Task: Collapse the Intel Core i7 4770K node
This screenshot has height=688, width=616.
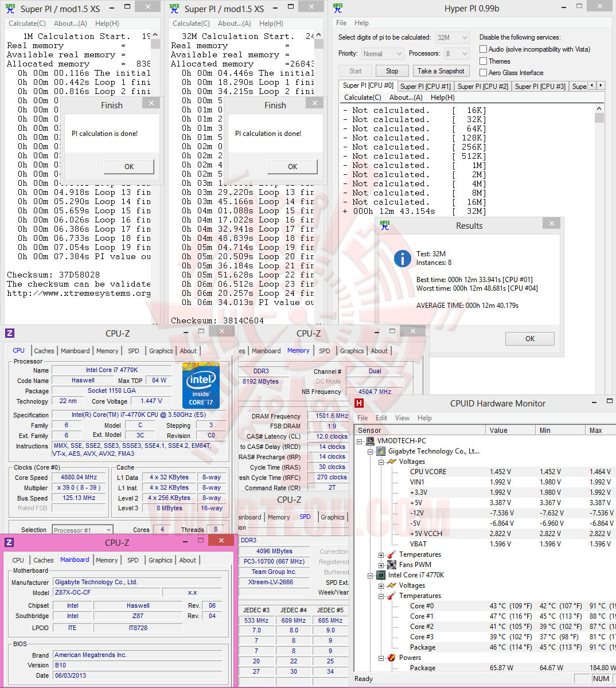Action: point(371,576)
